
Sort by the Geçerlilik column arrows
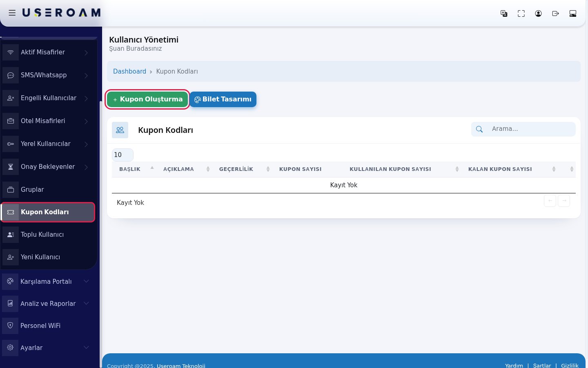point(268,169)
